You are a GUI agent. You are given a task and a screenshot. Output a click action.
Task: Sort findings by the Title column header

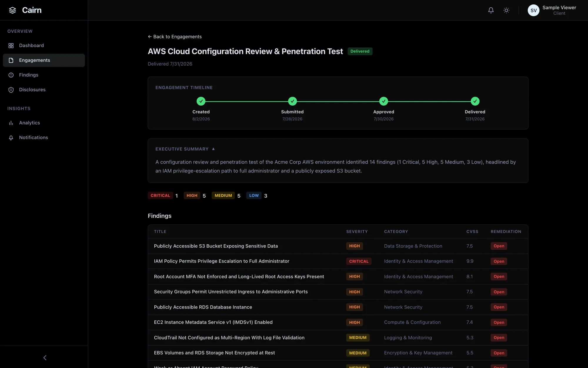click(160, 232)
